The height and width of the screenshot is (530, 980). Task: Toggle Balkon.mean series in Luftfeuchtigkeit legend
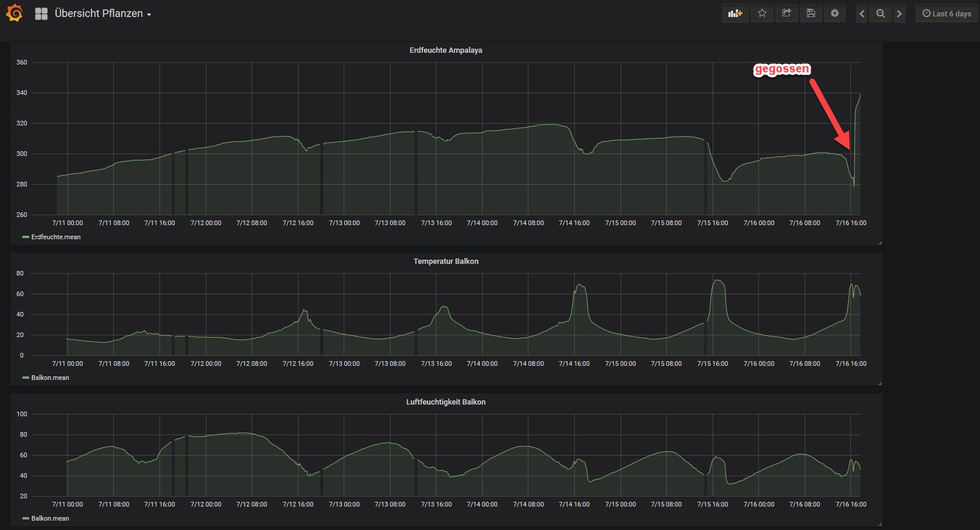50,518
